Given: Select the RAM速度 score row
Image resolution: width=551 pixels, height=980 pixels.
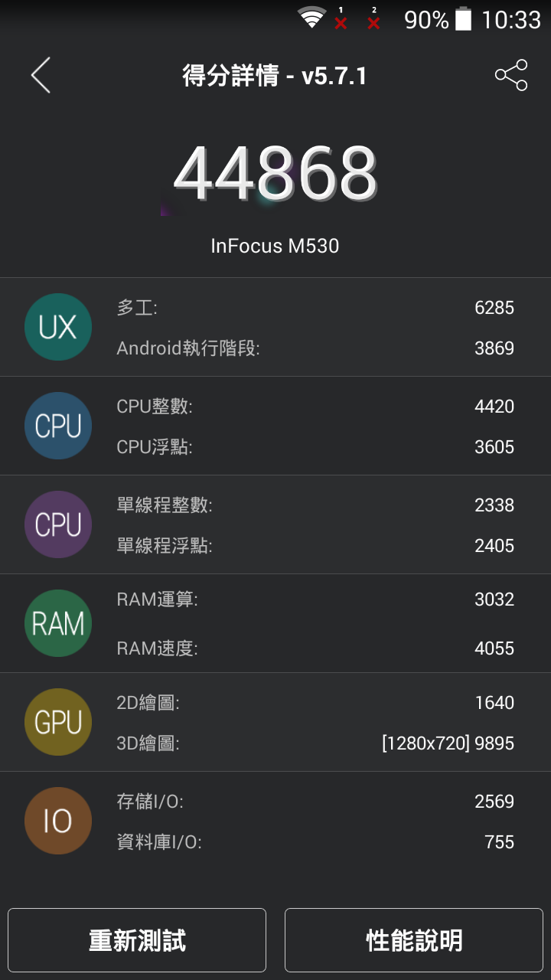Looking at the screenshot, I should (x=315, y=648).
